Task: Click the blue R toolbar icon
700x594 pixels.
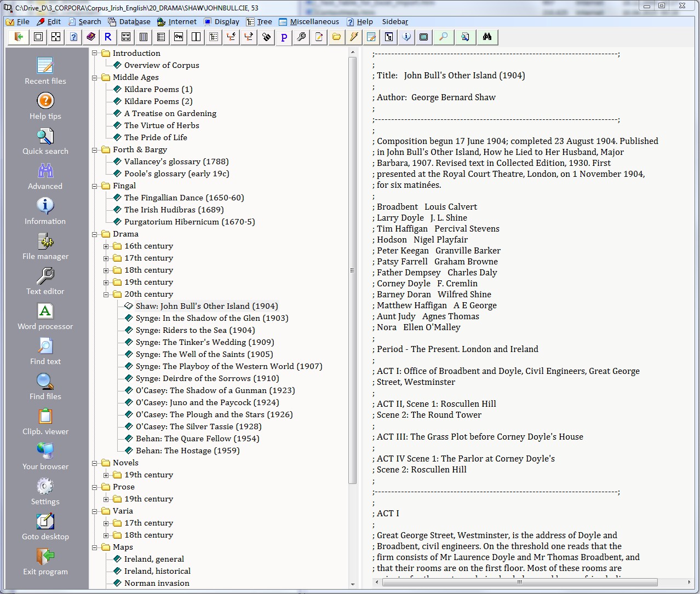Action: [108, 37]
